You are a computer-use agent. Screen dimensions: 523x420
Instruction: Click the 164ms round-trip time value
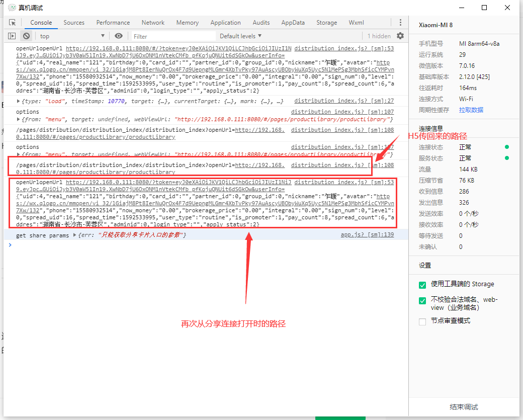pyautogui.click(x=468, y=88)
